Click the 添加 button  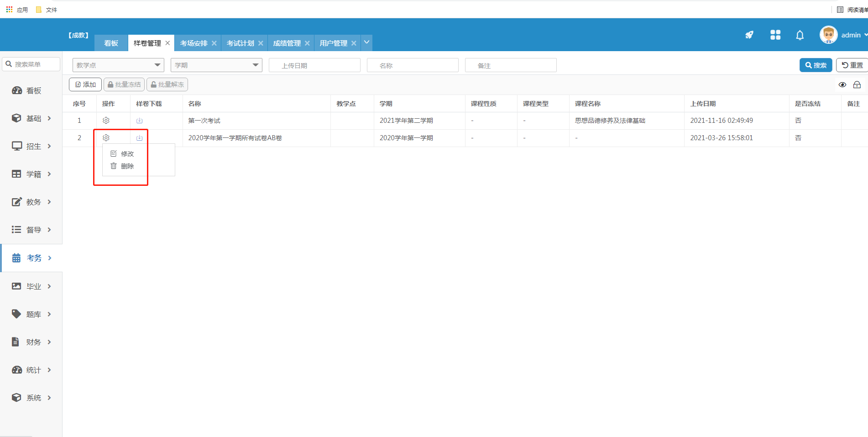click(x=85, y=85)
